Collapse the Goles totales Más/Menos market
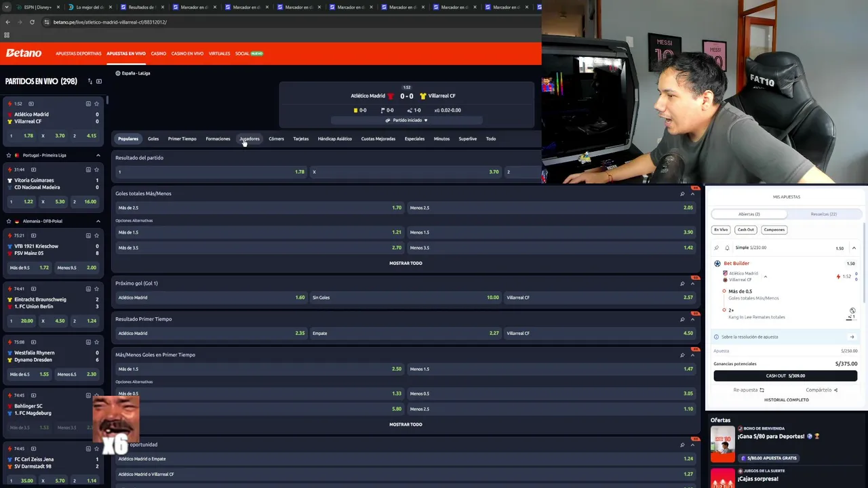The image size is (868, 488). 692,194
